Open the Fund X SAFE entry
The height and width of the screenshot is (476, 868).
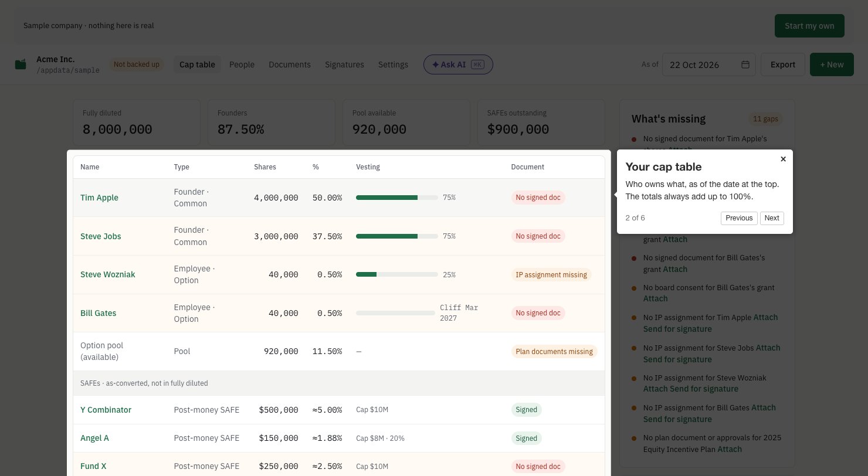tap(93, 466)
